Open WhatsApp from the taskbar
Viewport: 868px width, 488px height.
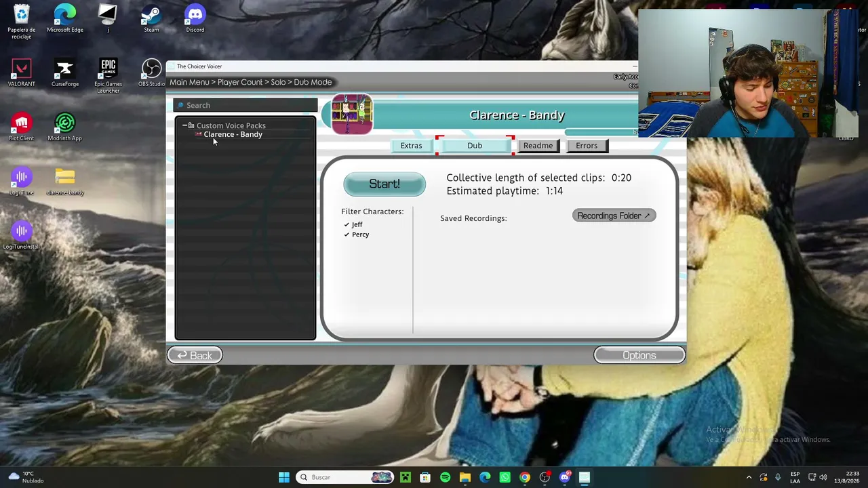coord(505,477)
